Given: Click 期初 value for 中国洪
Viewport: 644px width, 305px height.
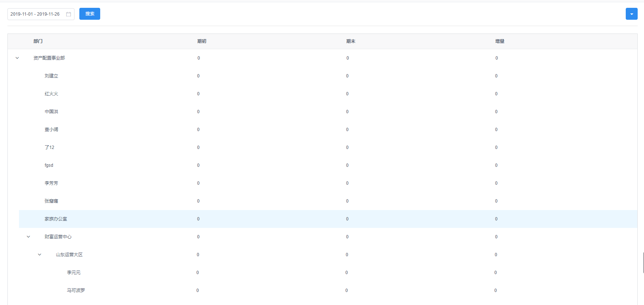Looking at the screenshot, I should (198, 112).
